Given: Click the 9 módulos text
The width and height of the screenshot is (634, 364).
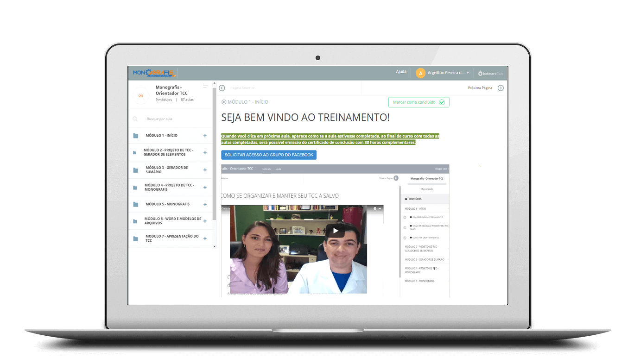Looking at the screenshot, I should (164, 100).
